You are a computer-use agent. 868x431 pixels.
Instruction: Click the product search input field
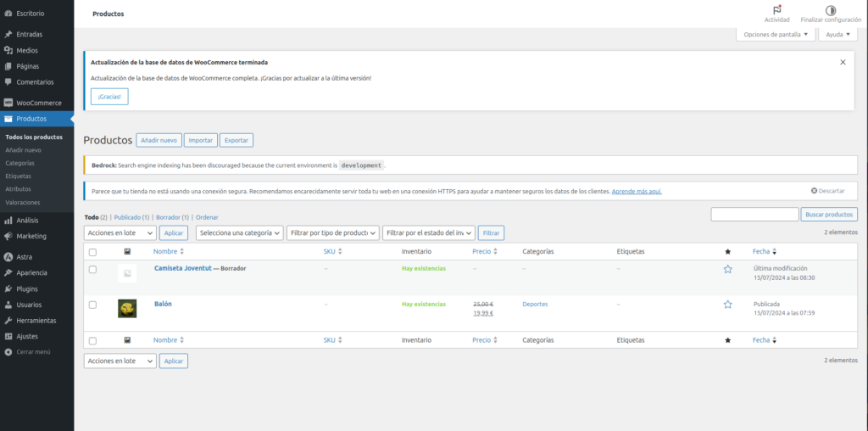(754, 215)
